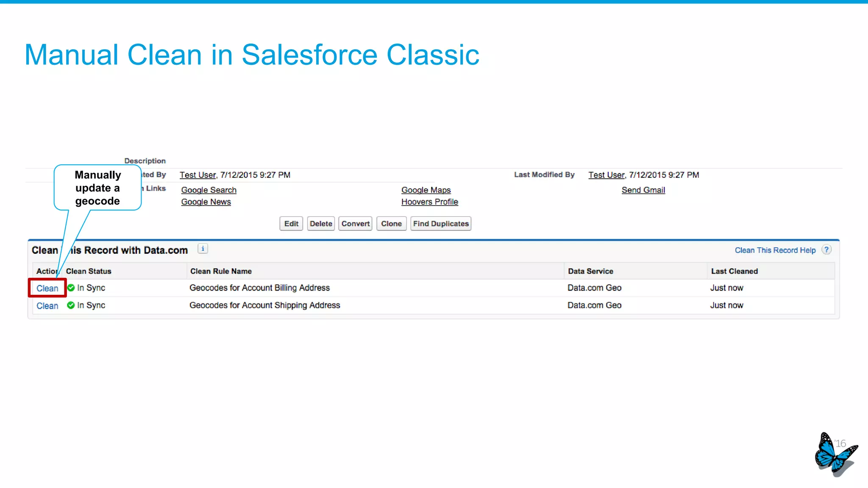Click green In Sync icon for Shipping Address
The image size is (868, 488).
click(71, 305)
